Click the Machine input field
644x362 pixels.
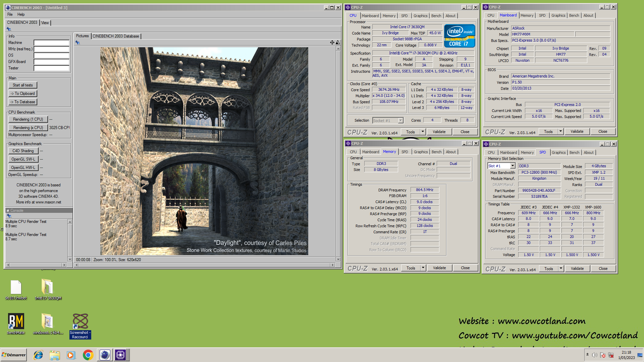pos(51,43)
